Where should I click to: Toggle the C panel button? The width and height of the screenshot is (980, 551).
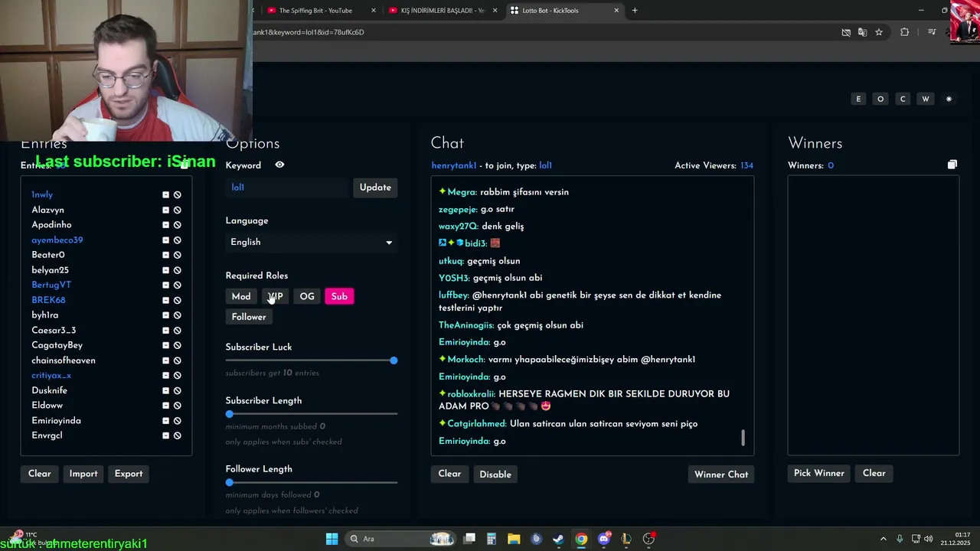(903, 99)
